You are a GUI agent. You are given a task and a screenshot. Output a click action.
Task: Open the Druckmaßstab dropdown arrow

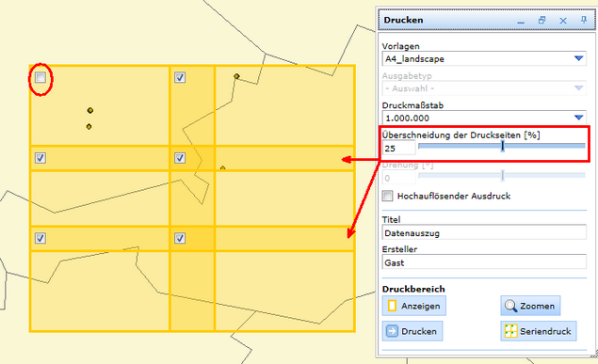pos(578,118)
